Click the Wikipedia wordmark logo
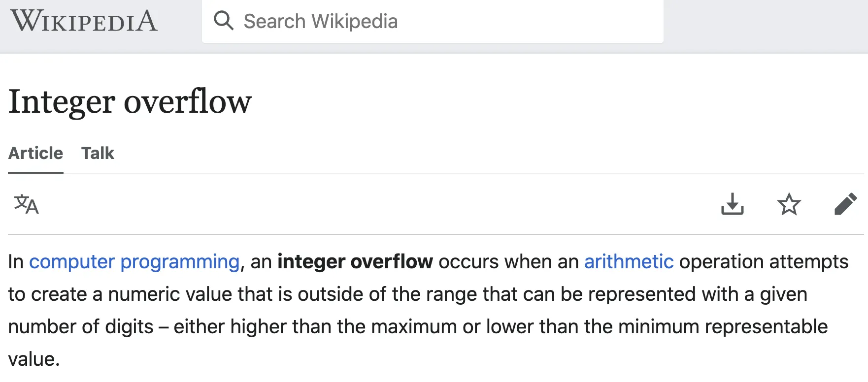This screenshot has width=868, height=382. pyautogui.click(x=84, y=21)
